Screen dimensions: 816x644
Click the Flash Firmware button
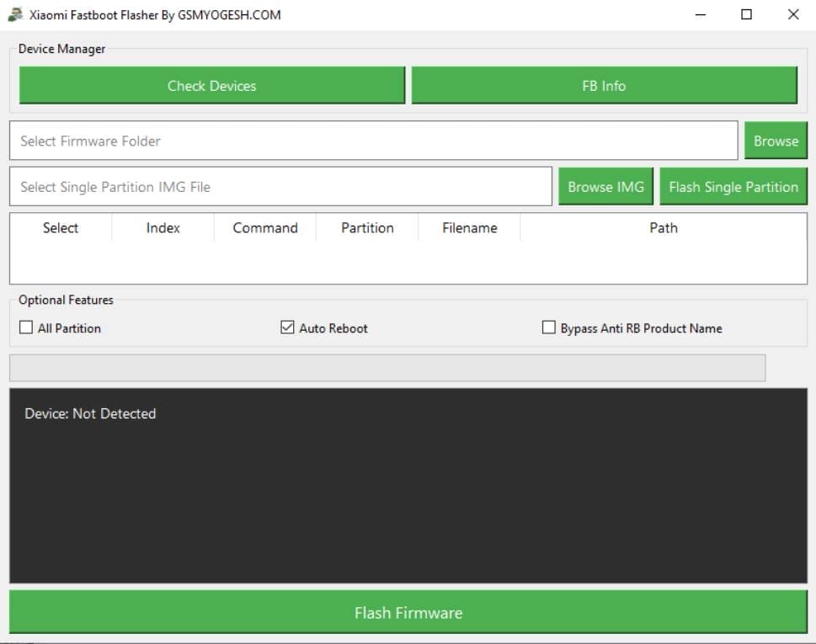408,613
